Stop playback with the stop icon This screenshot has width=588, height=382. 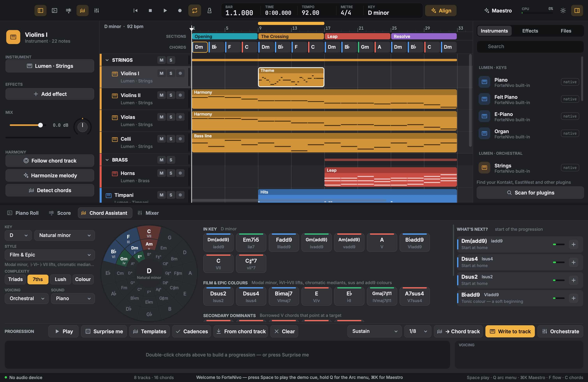point(150,11)
